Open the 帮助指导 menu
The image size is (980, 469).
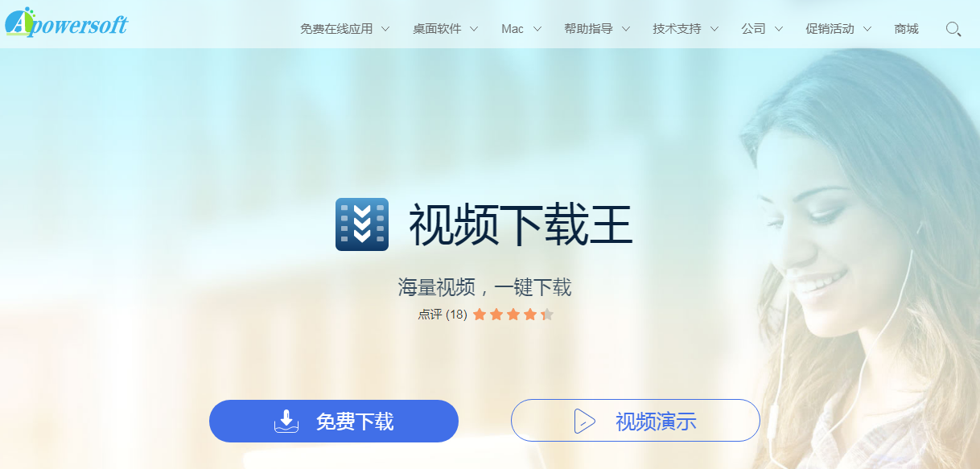[x=588, y=29]
